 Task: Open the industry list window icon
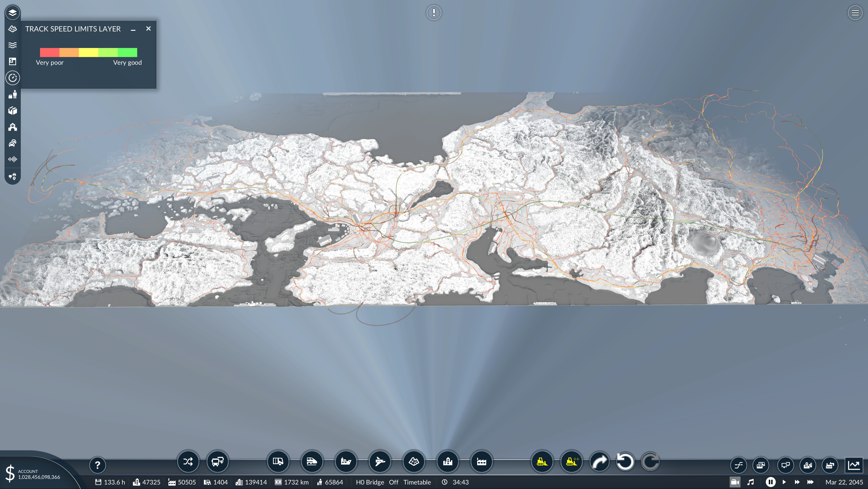click(830, 465)
